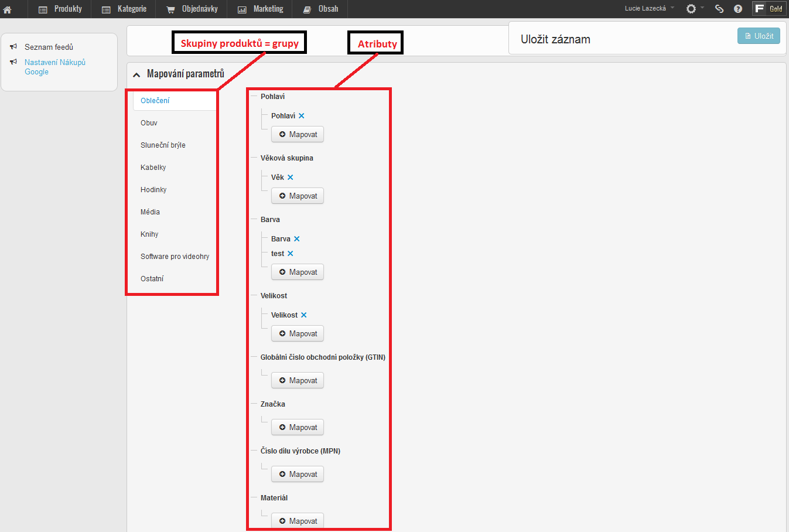Click Mapovat under GTIN attribute
This screenshot has width=789, height=532.
pyautogui.click(x=298, y=381)
